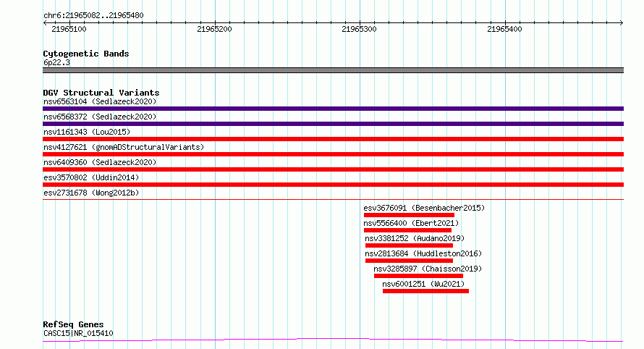Click ruler position 21965200
The image size is (644, 349).
pos(214,29)
